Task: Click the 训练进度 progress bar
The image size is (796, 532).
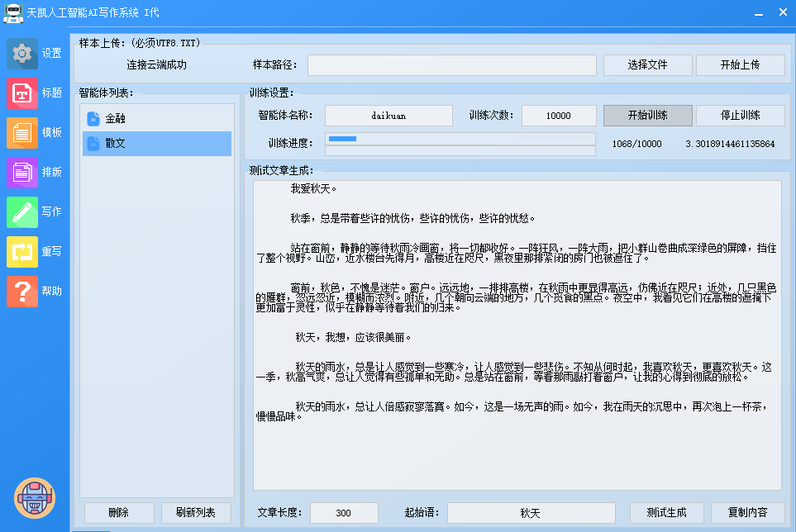Action: (x=460, y=139)
